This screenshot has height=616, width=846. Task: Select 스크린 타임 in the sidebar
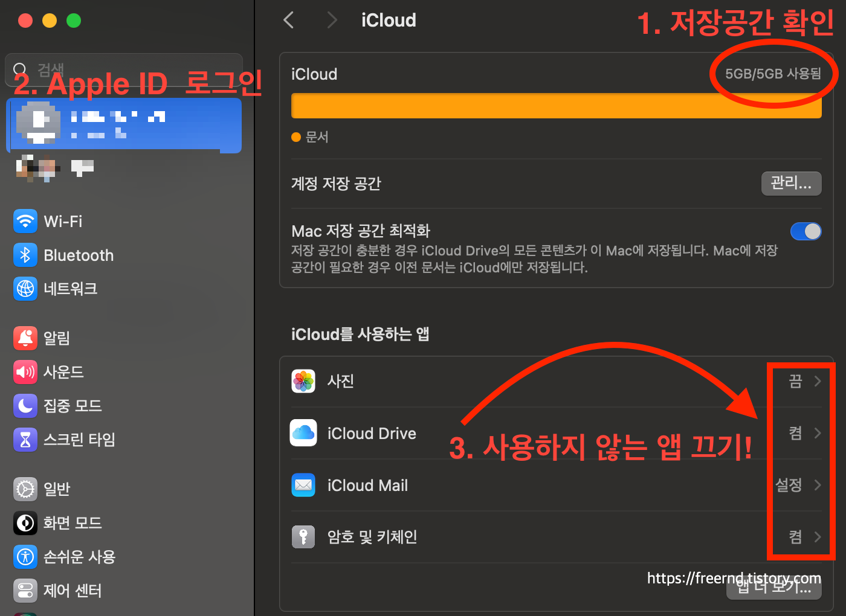tap(124, 440)
